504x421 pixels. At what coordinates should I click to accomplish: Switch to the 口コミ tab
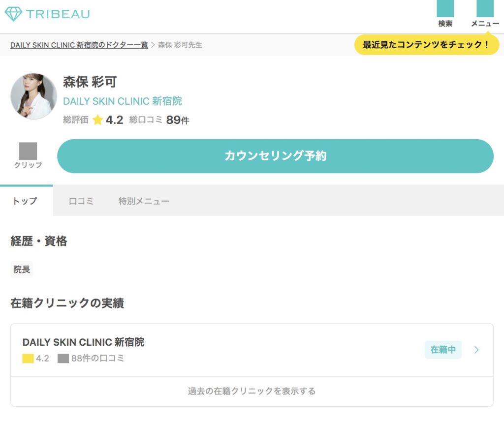[x=81, y=201]
